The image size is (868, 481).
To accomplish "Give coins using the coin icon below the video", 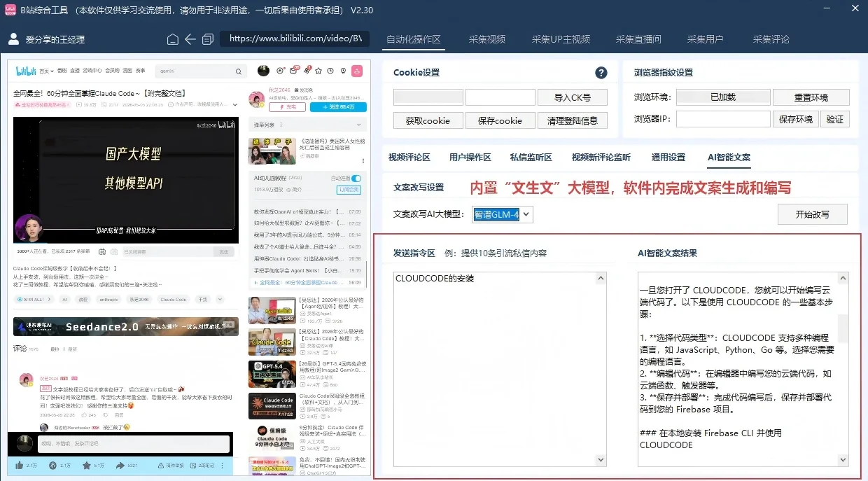I will pyautogui.click(x=52, y=465).
